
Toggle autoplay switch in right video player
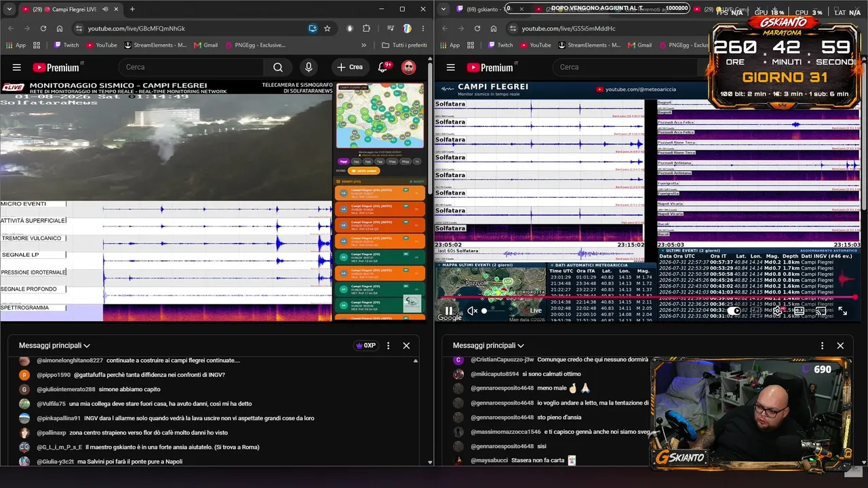735,310
